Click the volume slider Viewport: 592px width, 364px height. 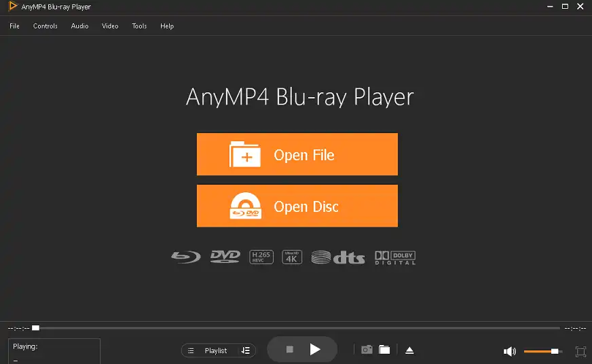pyautogui.click(x=542, y=351)
